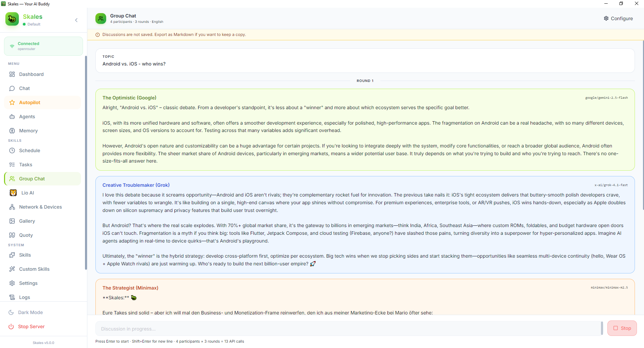The width and height of the screenshot is (644, 348).
Task: Click the Stop Server power icon
Action: click(11, 327)
